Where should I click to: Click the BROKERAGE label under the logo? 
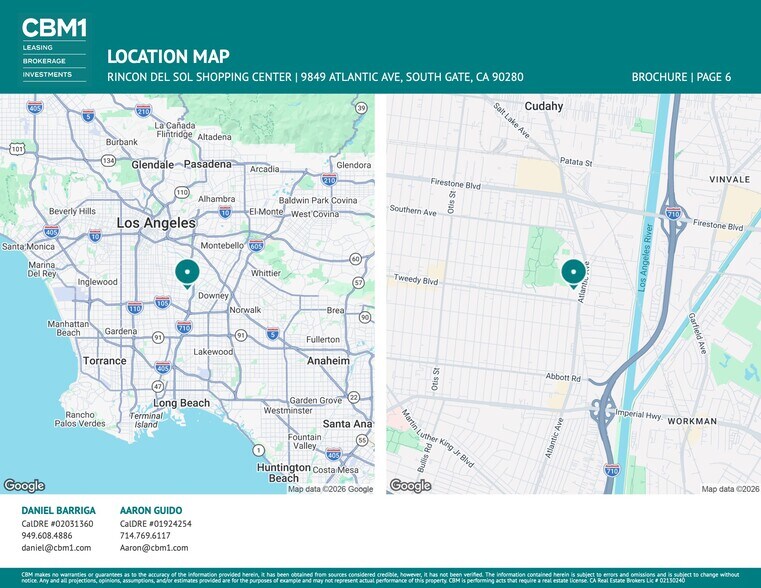point(44,61)
